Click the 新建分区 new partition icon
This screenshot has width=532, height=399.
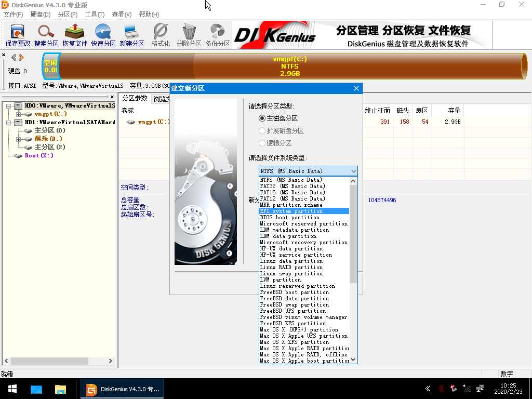pyautogui.click(x=131, y=35)
